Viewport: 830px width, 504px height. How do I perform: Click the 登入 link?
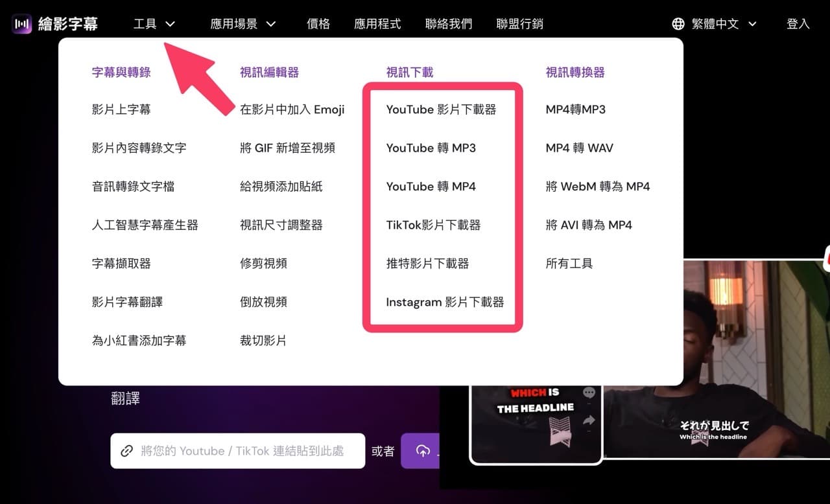[x=798, y=24]
